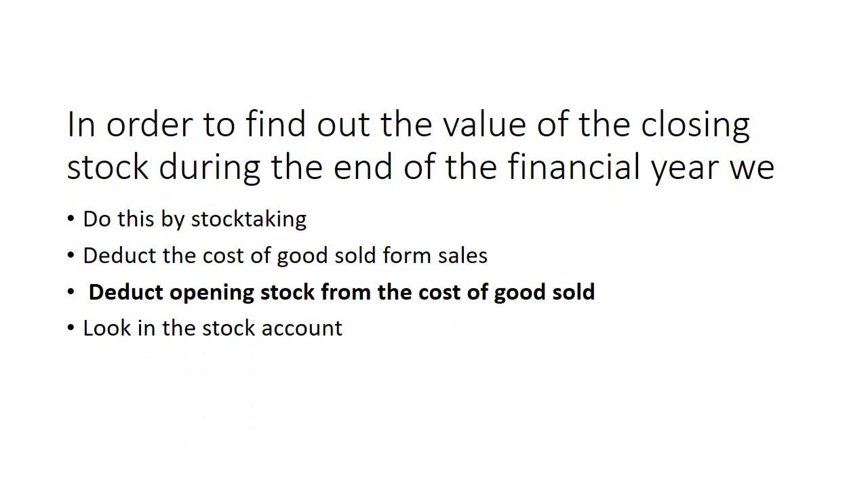The image size is (868, 488).
Task: Choose 'Deduct the cost of good sold form sales'
Action: [x=285, y=256]
